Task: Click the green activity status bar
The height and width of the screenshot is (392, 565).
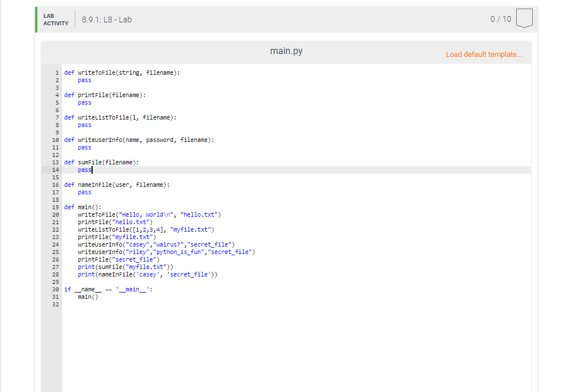Action: [x=36, y=19]
